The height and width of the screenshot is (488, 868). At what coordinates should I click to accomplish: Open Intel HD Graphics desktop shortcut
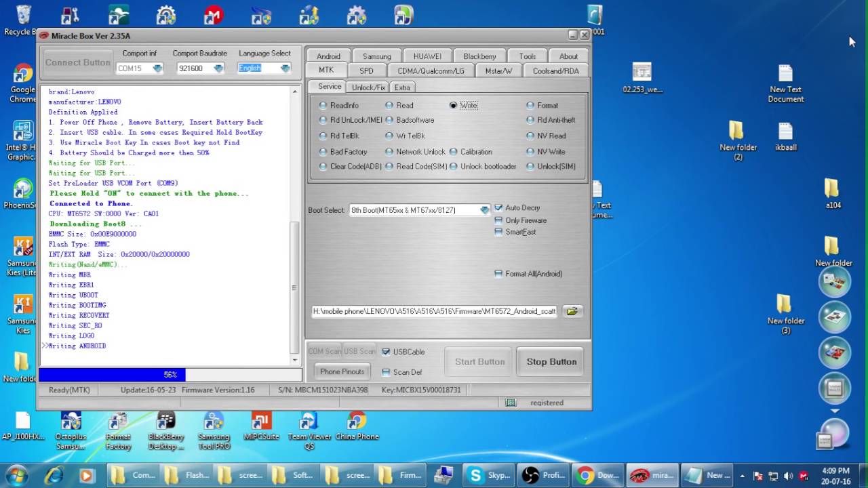click(x=22, y=141)
